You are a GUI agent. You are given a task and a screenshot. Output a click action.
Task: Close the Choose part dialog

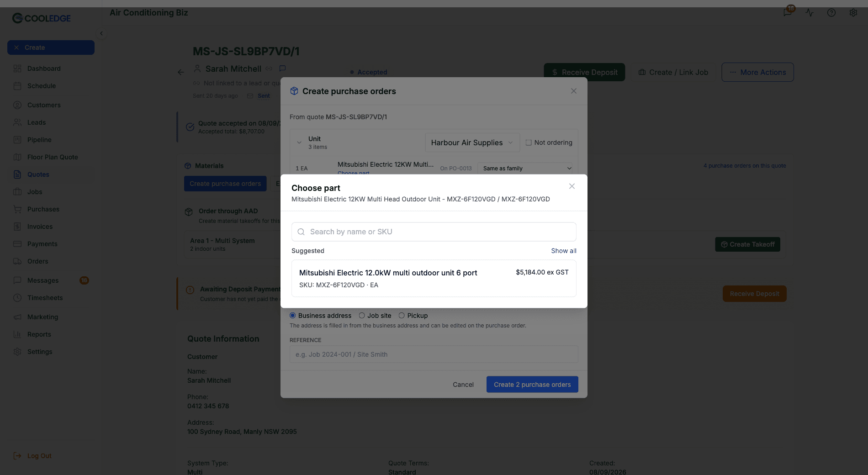tap(572, 186)
